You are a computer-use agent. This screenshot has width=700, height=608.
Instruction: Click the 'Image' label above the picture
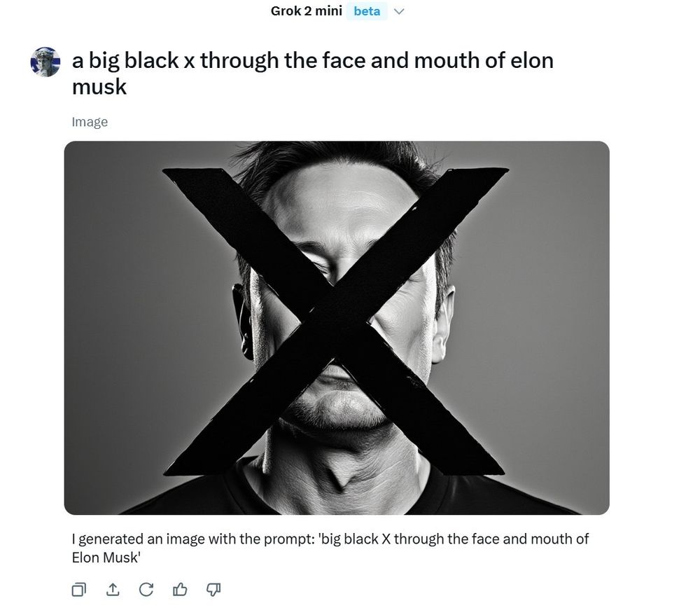coord(90,122)
